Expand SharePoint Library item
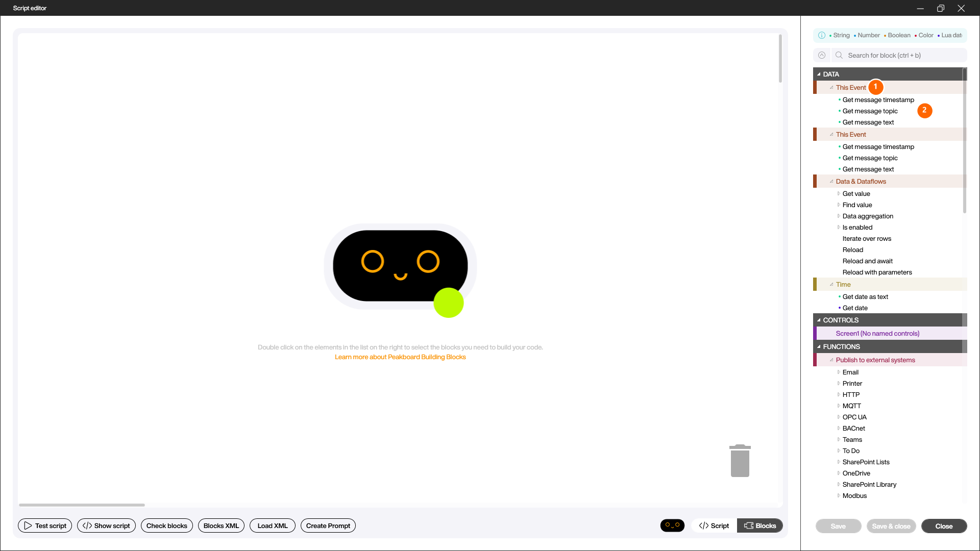980x551 pixels. (x=839, y=484)
